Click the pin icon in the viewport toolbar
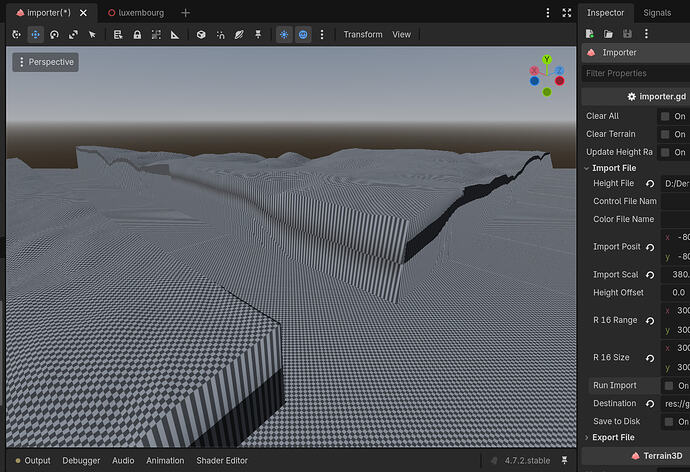Screen dimensions: 690x472 coord(258,34)
